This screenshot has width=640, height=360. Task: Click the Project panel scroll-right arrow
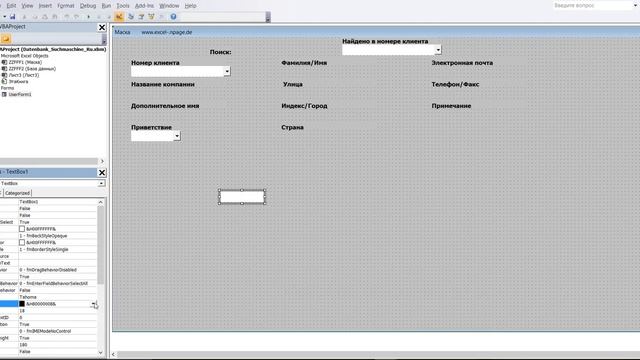(102, 161)
